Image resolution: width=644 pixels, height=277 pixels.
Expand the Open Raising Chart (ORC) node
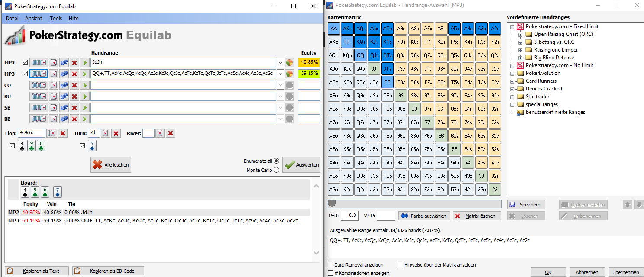[521, 34]
